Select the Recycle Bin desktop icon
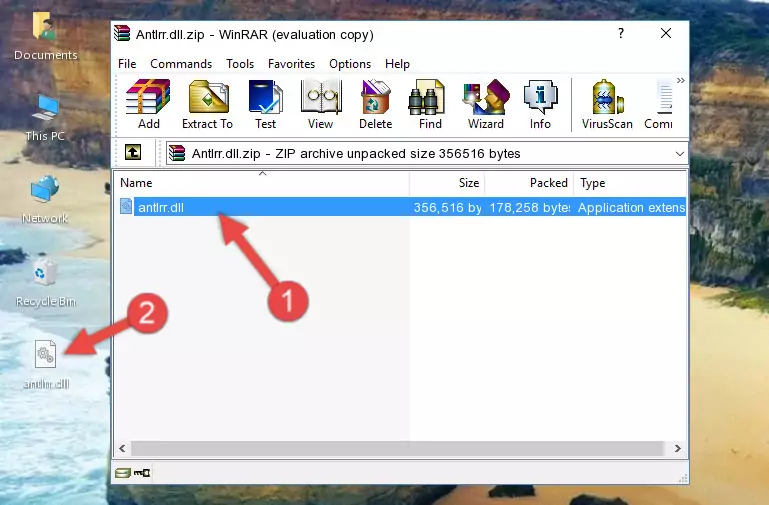The height and width of the screenshot is (505, 769). tap(45, 283)
